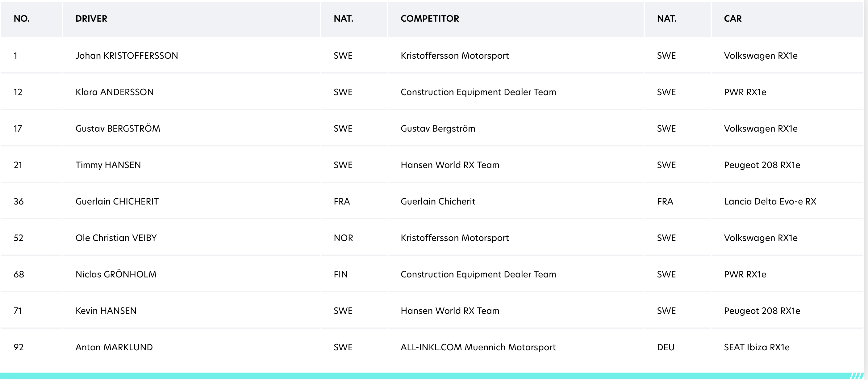The image size is (868, 380).
Task: Click car number 1
Action: click(x=15, y=56)
